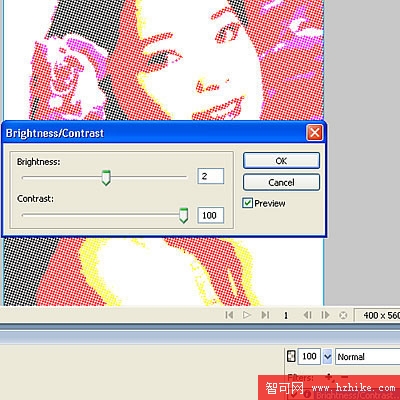The image size is (400, 400).
Task: Toggle the Preview checkbox
Action: 247,203
